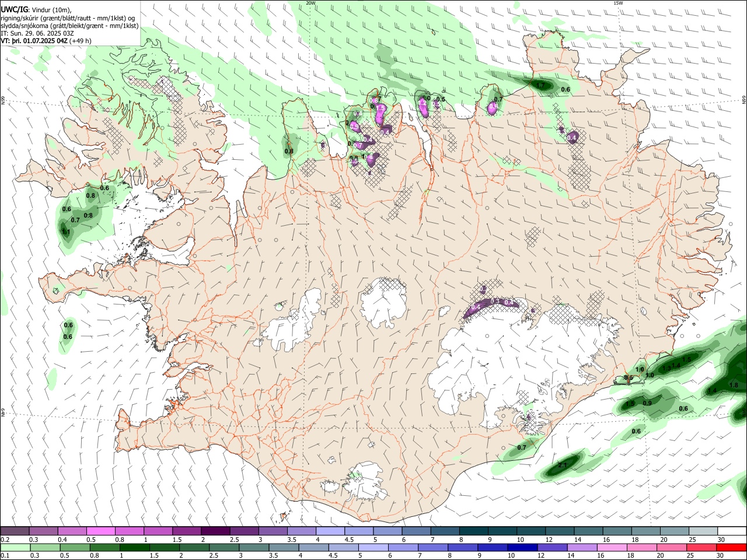Click the deep blue 10–12 swatch in lower scale

(x=522, y=547)
